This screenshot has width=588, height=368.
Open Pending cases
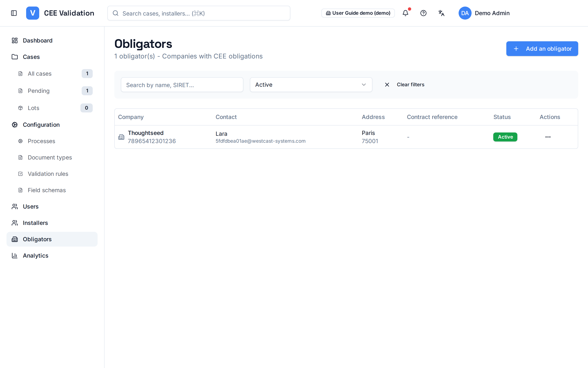coord(55,91)
